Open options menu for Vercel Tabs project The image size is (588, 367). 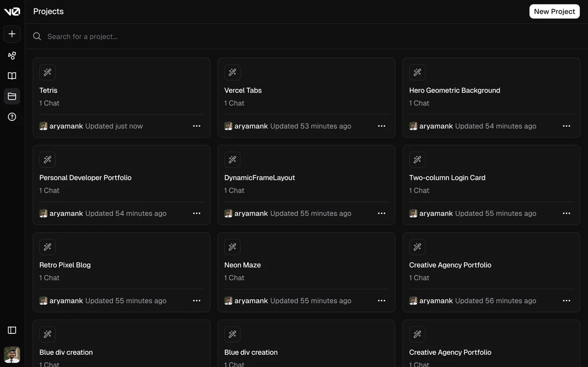[x=382, y=126]
